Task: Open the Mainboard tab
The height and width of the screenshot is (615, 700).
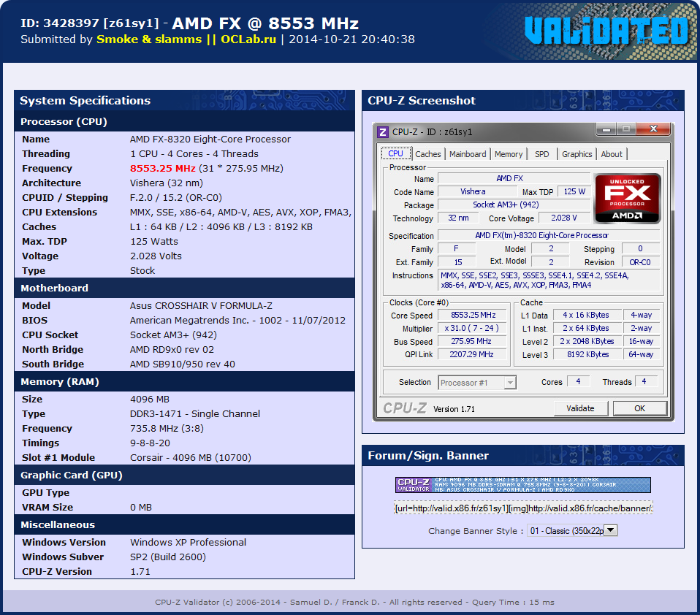Action: pos(468,154)
